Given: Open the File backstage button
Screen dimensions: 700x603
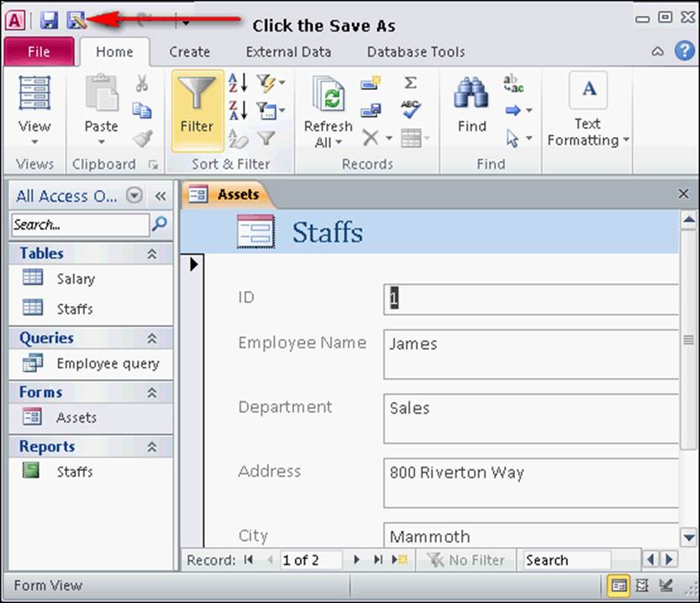Looking at the screenshot, I should [x=39, y=51].
